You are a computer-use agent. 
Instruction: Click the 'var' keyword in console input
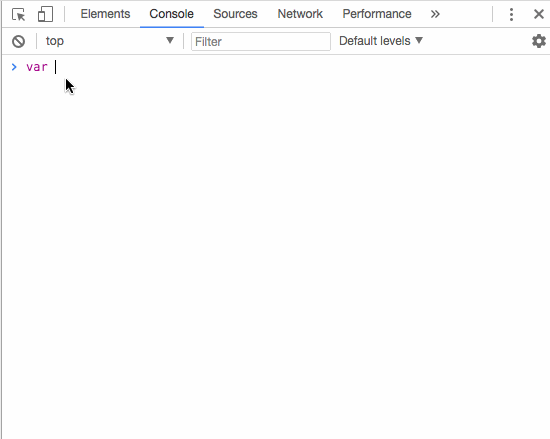[37, 67]
